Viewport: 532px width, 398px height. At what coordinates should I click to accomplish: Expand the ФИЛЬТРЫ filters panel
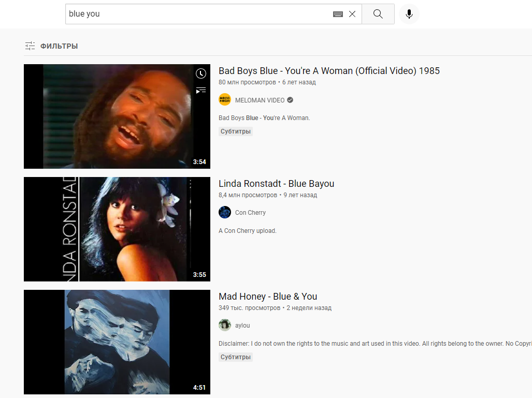click(x=51, y=46)
